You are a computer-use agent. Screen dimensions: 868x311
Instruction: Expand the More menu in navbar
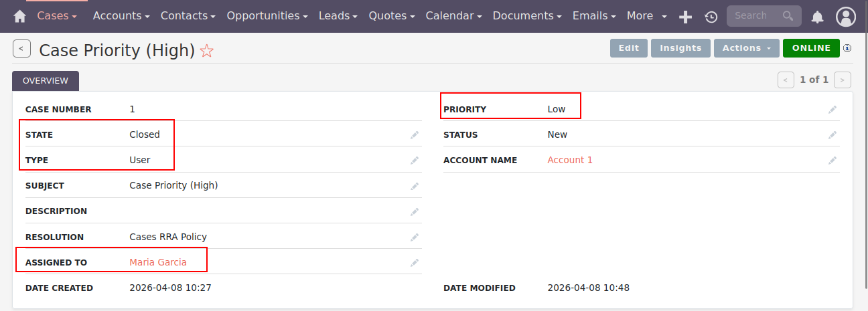pos(647,16)
